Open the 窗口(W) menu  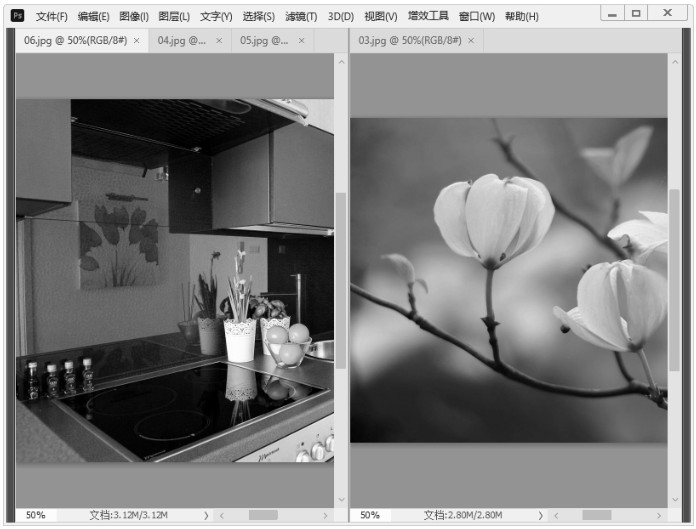pos(477,17)
